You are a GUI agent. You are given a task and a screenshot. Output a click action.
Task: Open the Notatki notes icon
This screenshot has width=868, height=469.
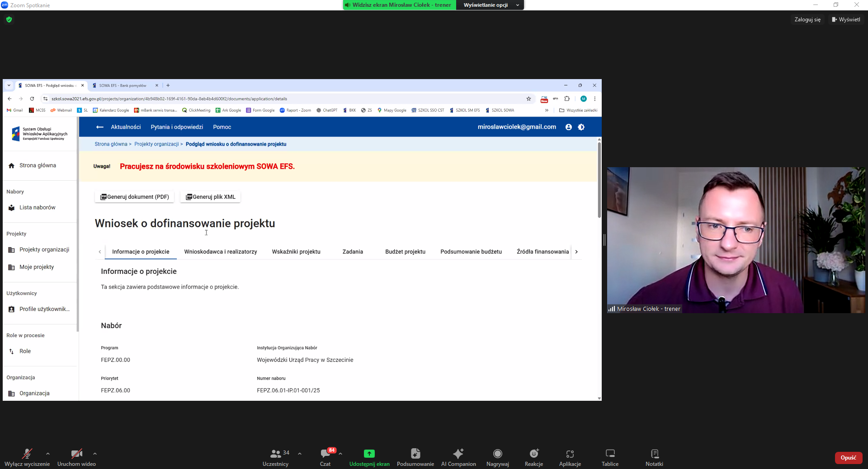[x=654, y=454]
